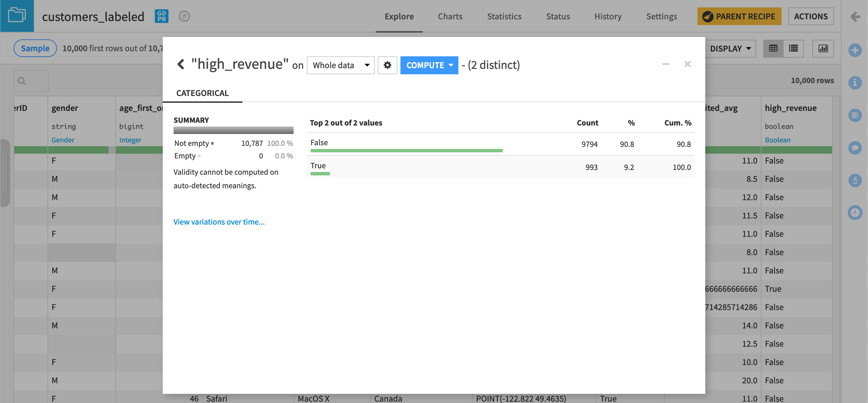The height and width of the screenshot is (403, 868).
Task: Open the COMPUTE dropdown arrow
Action: tap(451, 65)
